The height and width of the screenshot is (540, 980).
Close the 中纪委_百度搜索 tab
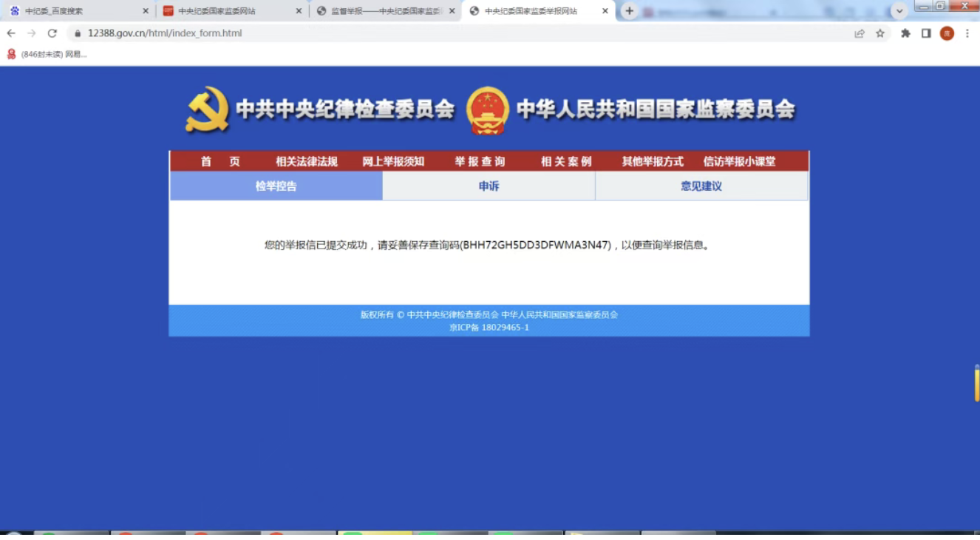click(x=146, y=11)
